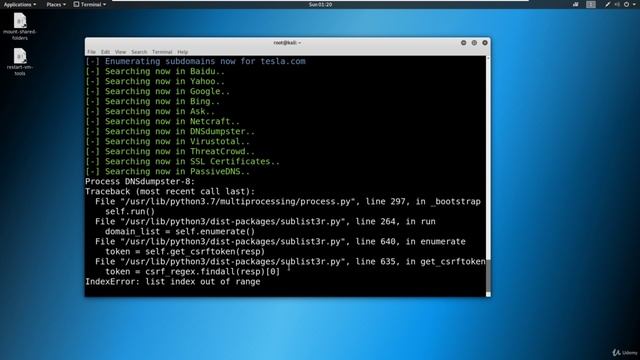Click 'self.run()' line in traceback
The image size is (640, 360).
tap(130, 211)
